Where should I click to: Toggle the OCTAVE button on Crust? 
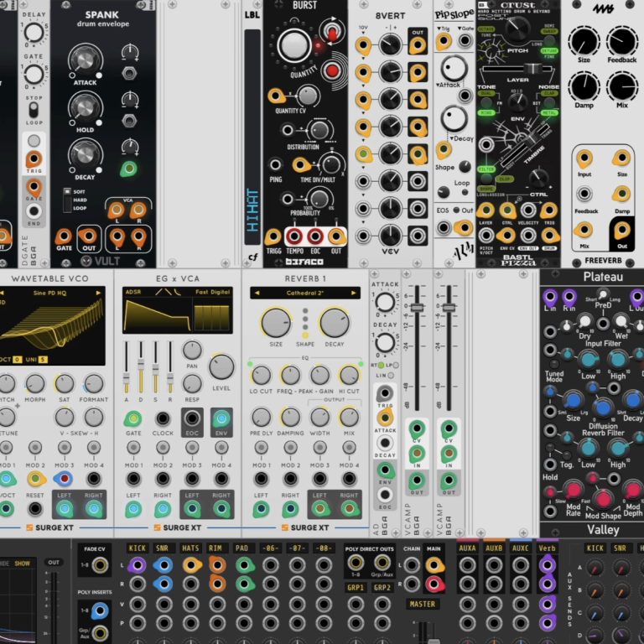486,29
